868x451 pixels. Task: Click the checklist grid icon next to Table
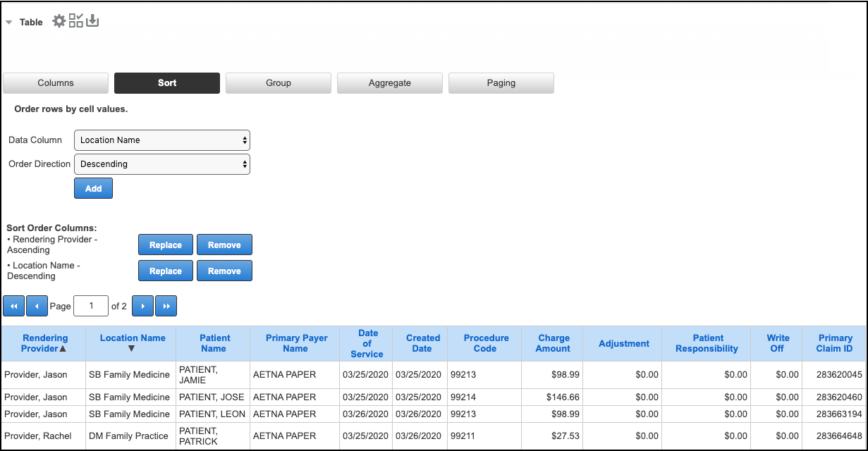(x=76, y=21)
